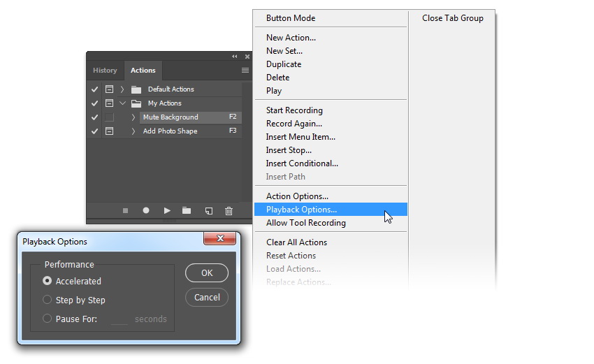Click the trash delete icon
The image size is (594, 364).
229,211
